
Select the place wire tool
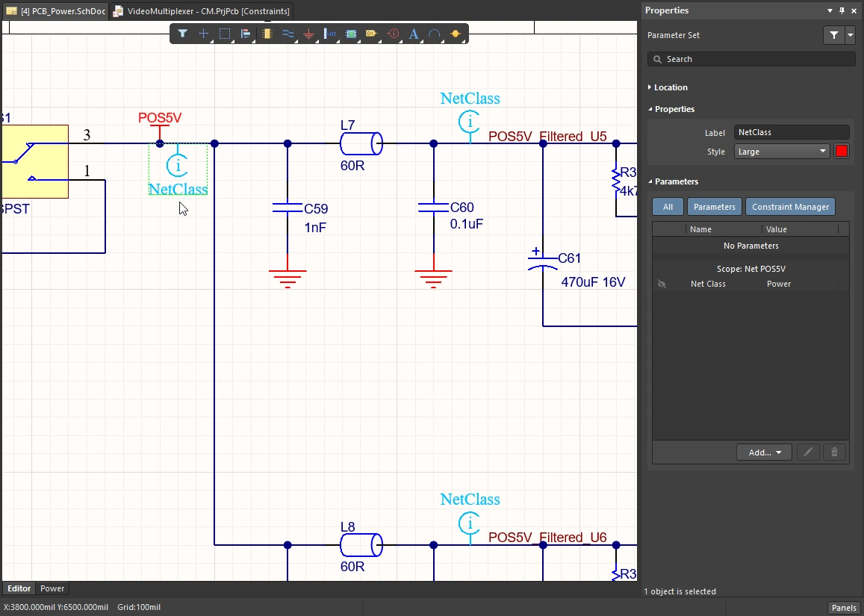coord(288,34)
